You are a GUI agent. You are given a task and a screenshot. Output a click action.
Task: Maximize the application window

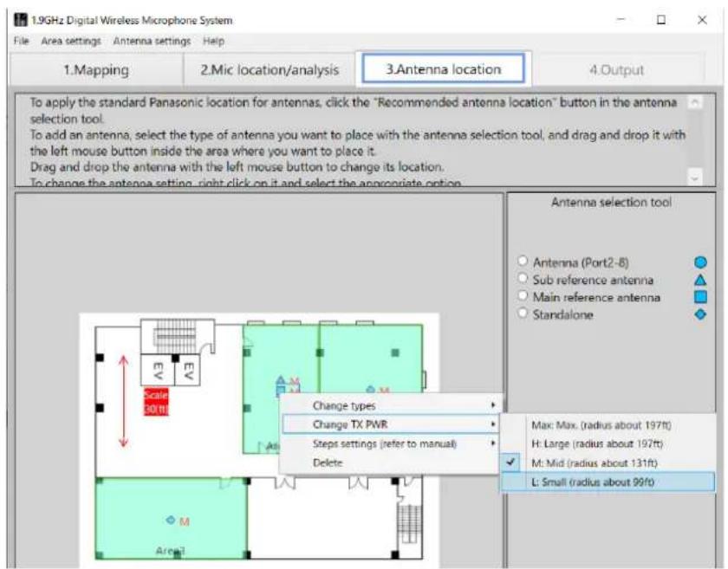661,20
